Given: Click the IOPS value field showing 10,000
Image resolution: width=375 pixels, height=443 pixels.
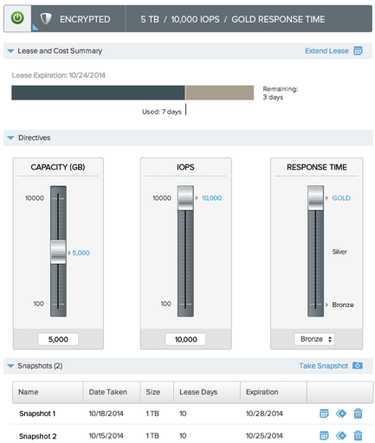Looking at the screenshot, I should click(x=186, y=339).
